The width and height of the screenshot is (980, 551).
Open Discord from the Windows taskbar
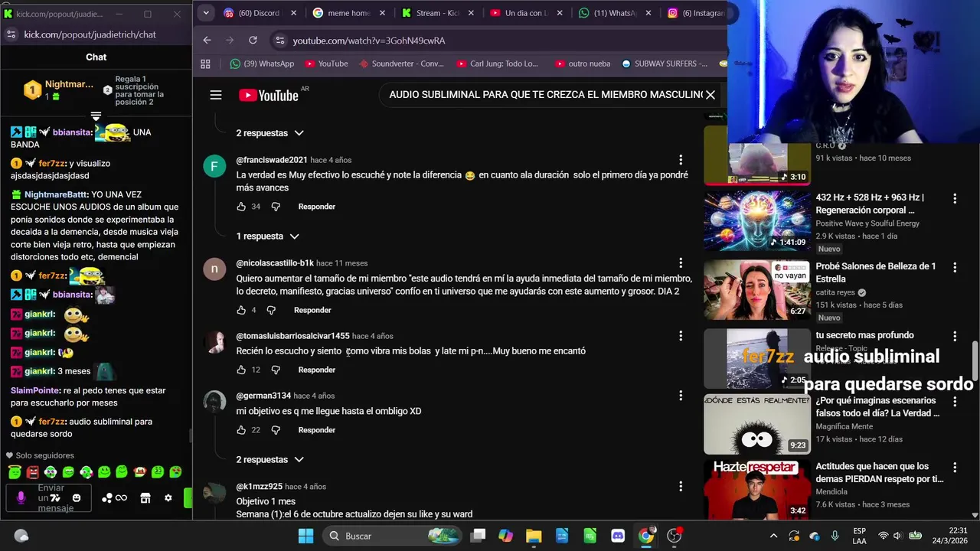618,536
